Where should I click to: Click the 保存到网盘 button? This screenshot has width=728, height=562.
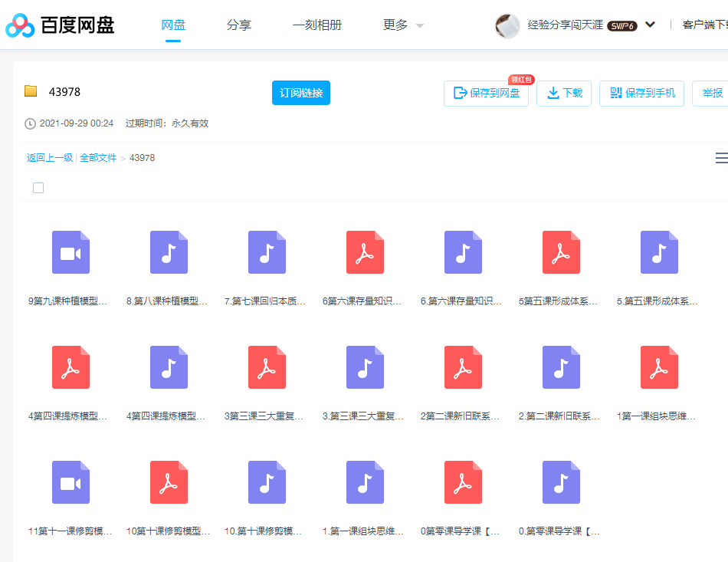486,94
